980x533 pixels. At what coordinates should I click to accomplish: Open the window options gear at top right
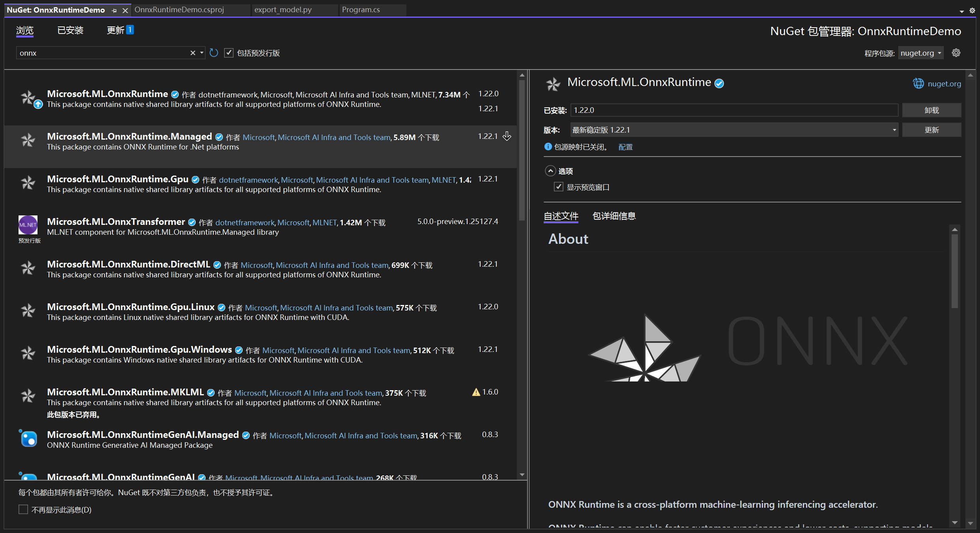click(972, 11)
